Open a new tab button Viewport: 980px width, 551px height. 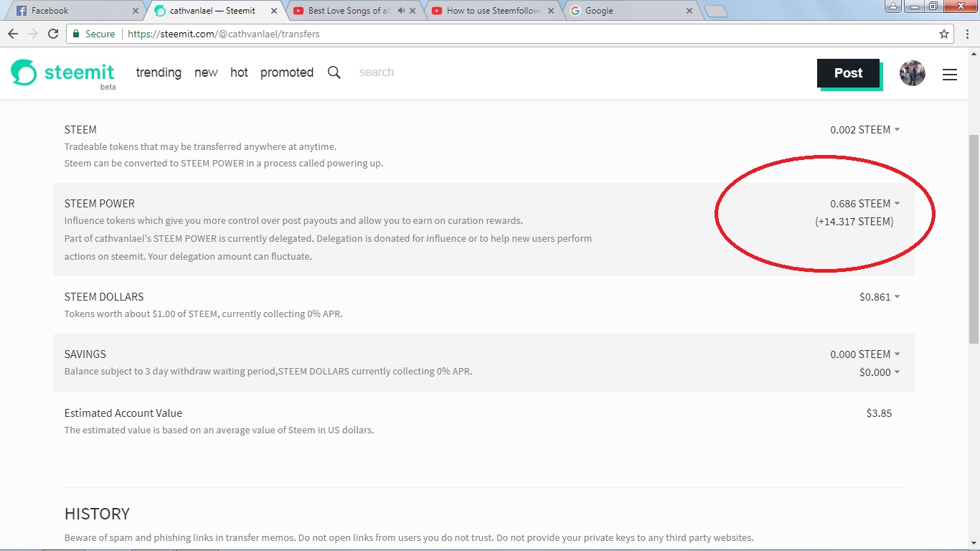point(716,11)
